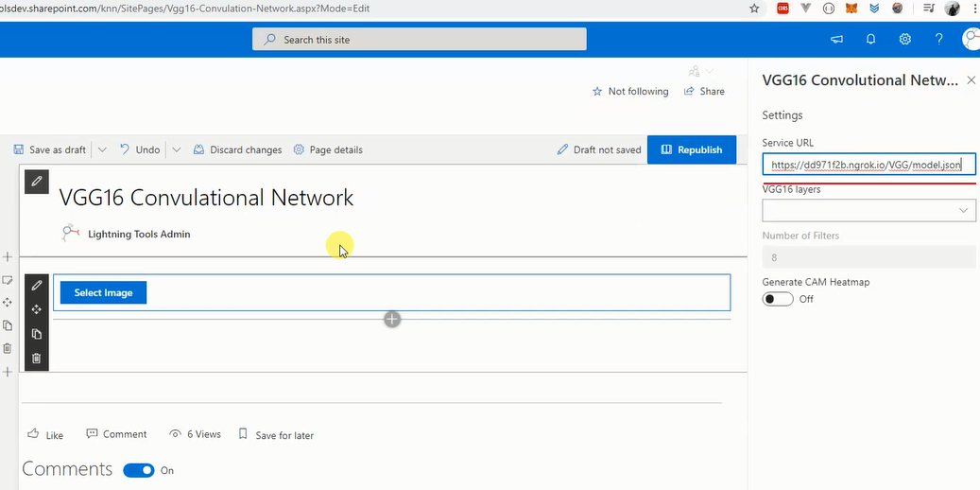Focus the Service URL input field
This screenshot has height=490, width=980.
pos(868,165)
